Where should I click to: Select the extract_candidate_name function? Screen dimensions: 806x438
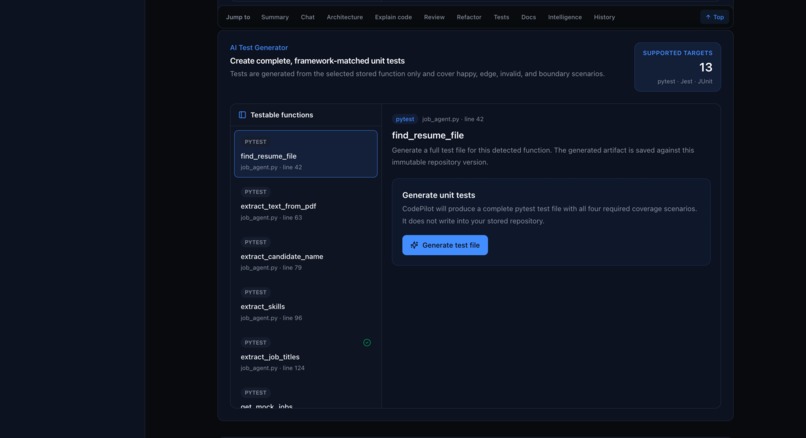(305, 254)
